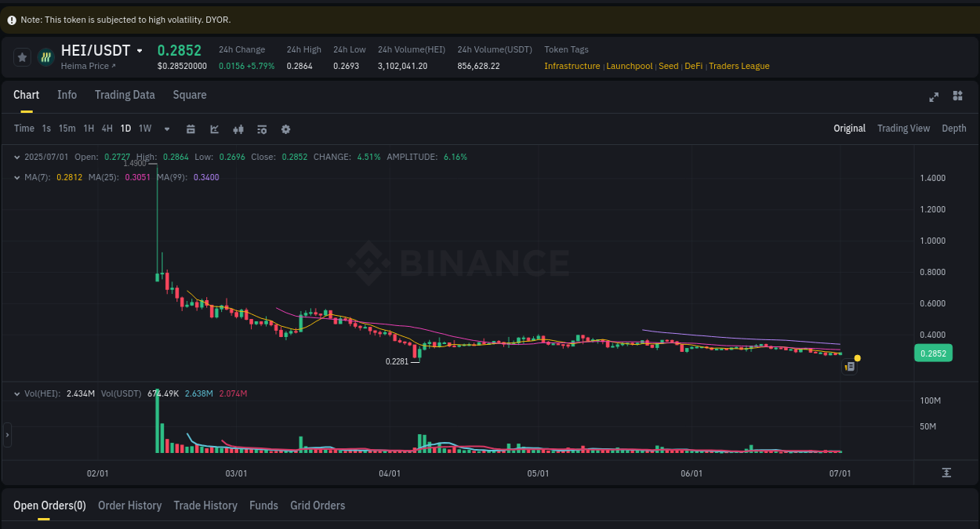Favorite HEI/USDT with the star icon
Image resolution: width=980 pixels, height=529 pixels.
[x=21, y=56]
